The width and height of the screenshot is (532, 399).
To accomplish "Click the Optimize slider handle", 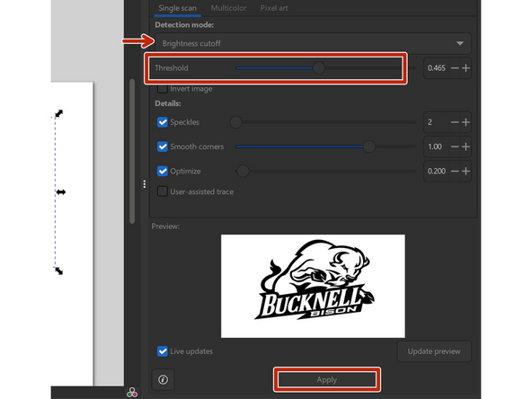I will pyautogui.click(x=243, y=171).
